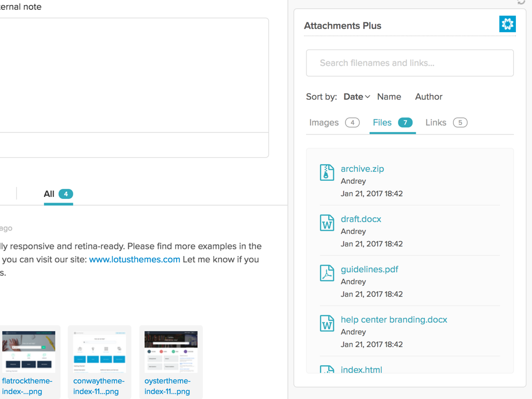Sort attachments by Name

click(x=389, y=97)
